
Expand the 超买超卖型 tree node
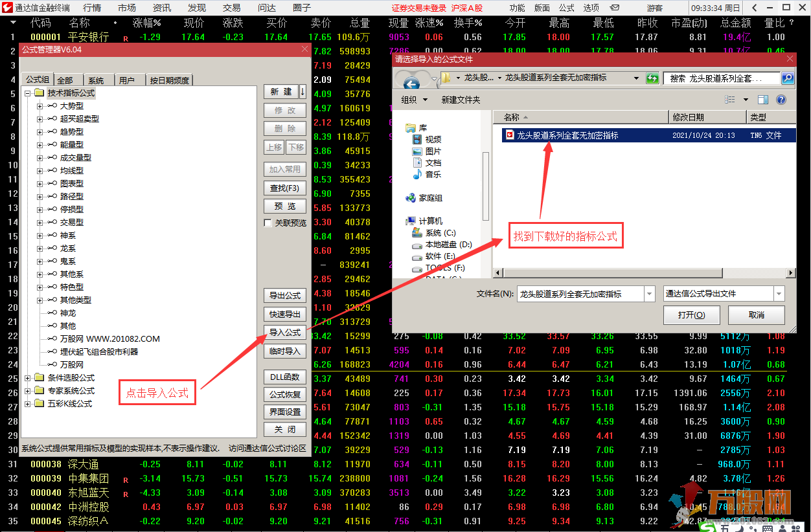[40, 119]
